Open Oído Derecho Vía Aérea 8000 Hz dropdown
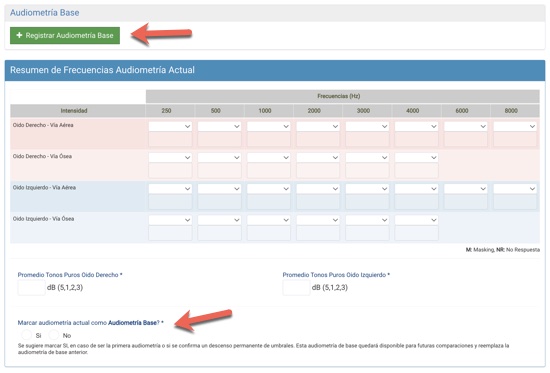Viewport: 550px width, 373px height. click(x=515, y=126)
